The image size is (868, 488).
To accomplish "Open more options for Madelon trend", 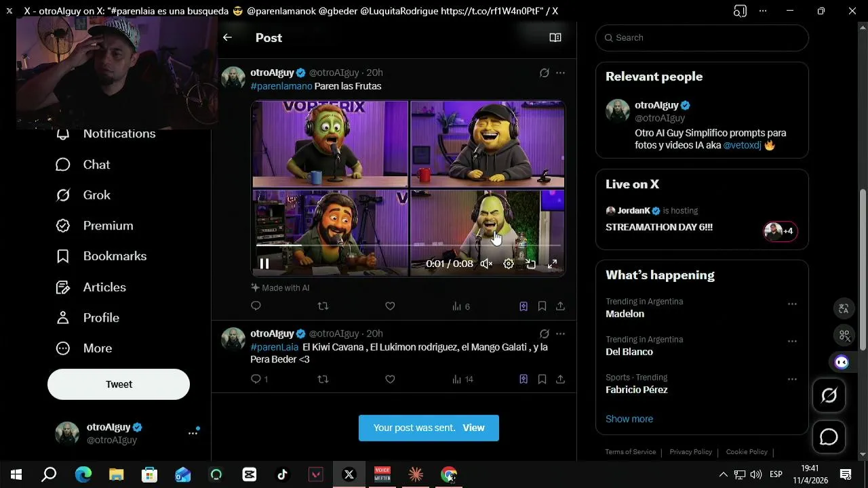I will (792, 304).
